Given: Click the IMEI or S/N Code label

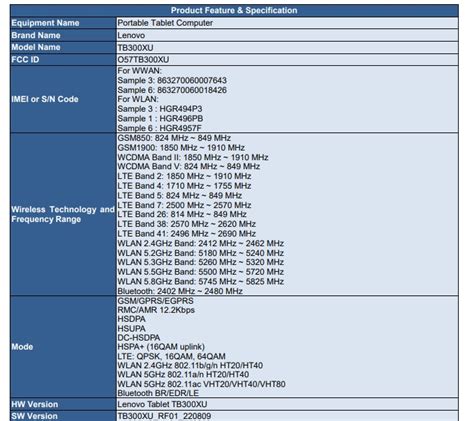Looking at the screenshot, I should coord(45,99).
